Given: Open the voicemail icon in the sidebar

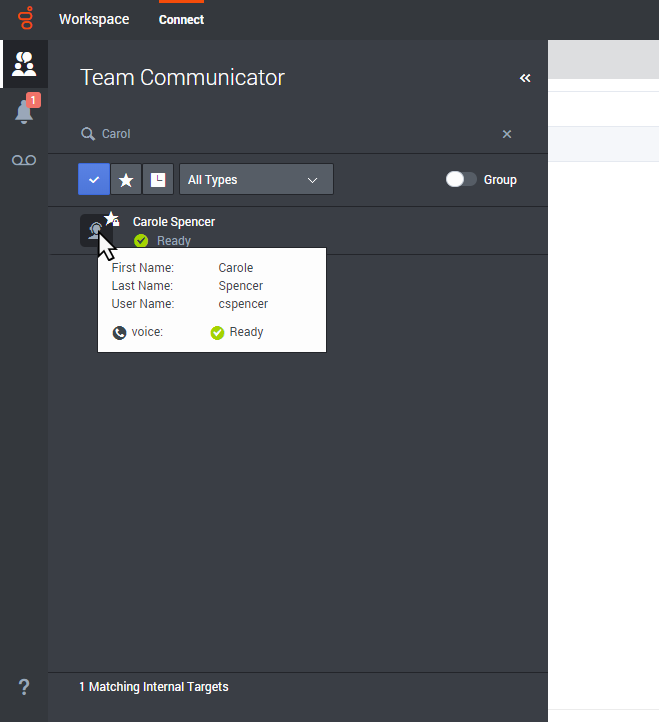Looking at the screenshot, I should click(24, 160).
